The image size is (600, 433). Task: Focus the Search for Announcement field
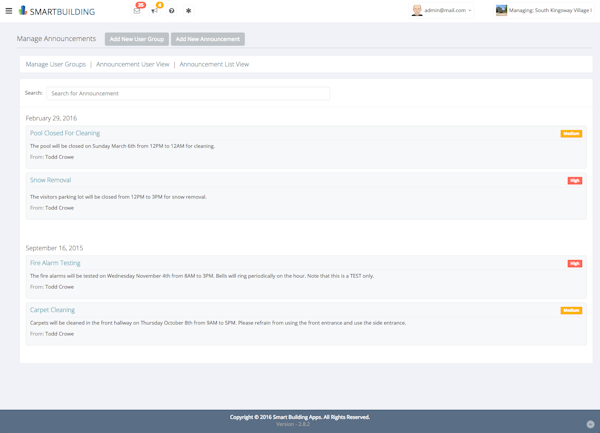tap(188, 93)
